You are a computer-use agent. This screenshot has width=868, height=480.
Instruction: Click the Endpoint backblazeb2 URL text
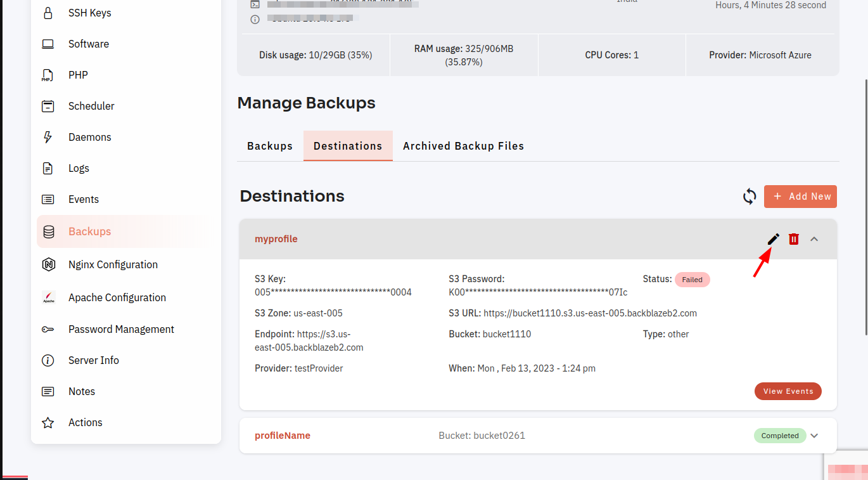click(310, 341)
